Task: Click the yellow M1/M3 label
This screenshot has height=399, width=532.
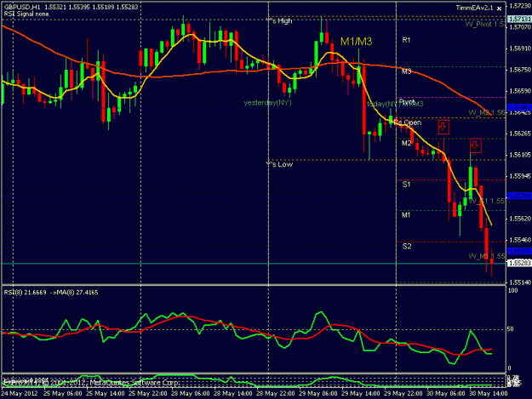Action: (x=357, y=42)
